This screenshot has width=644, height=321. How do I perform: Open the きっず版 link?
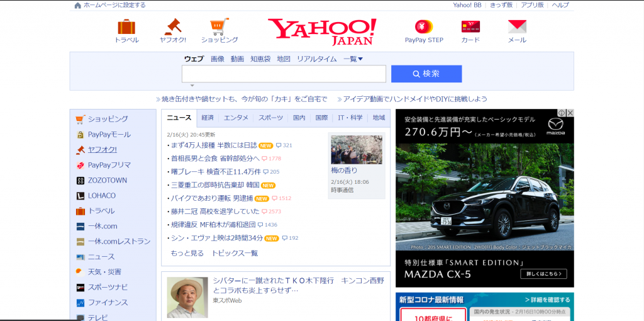pyautogui.click(x=501, y=5)
